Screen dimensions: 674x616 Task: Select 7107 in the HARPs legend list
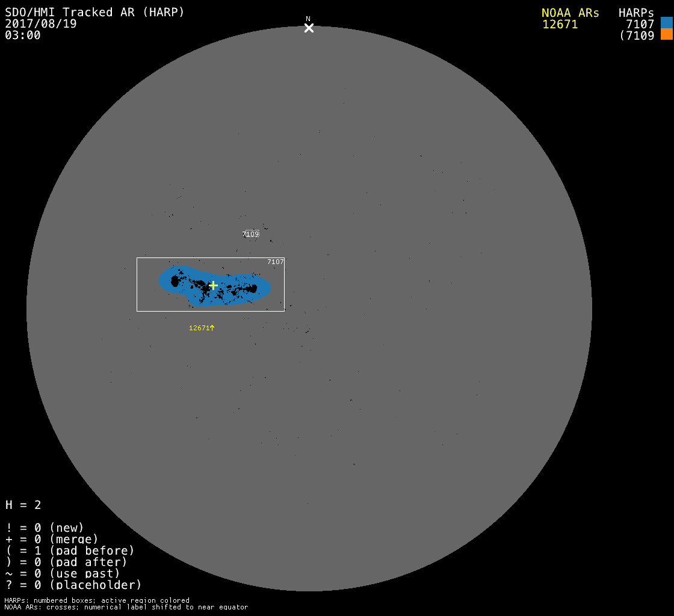click(x=640, y=24)
